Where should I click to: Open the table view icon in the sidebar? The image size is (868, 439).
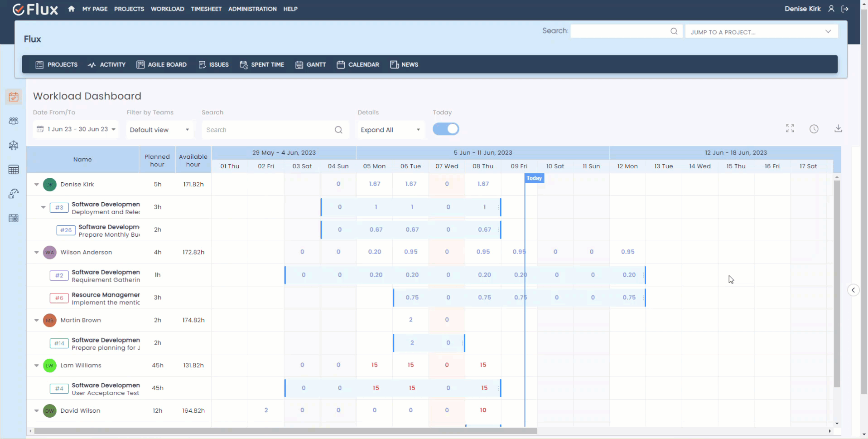14,170
